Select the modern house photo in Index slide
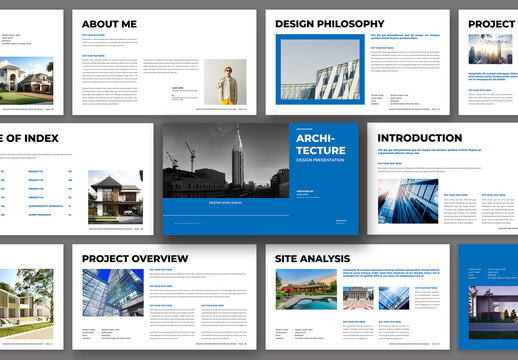 click(115, 197)
